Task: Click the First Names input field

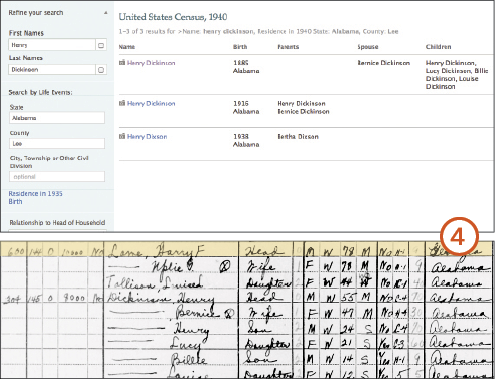Action: coord(52,45)
